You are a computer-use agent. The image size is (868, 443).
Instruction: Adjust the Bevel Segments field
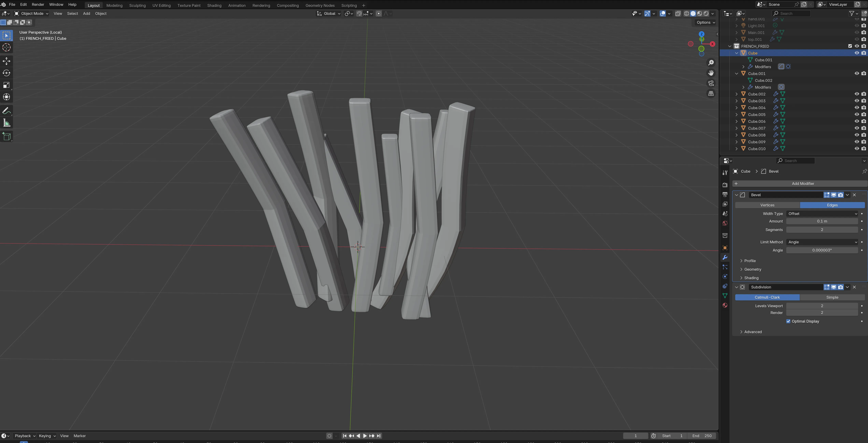[x=822, y=230]
